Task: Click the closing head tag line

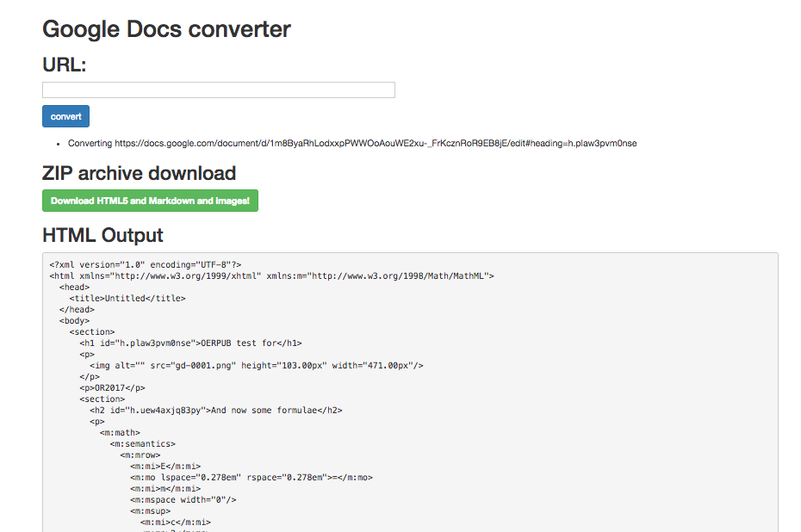Action: coord(78,309)
